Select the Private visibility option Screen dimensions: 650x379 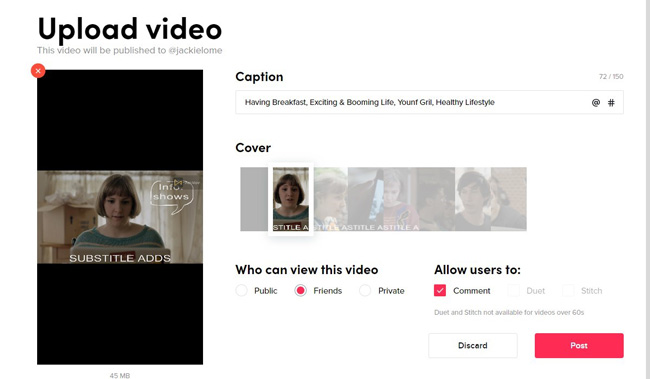pos(365,290)
